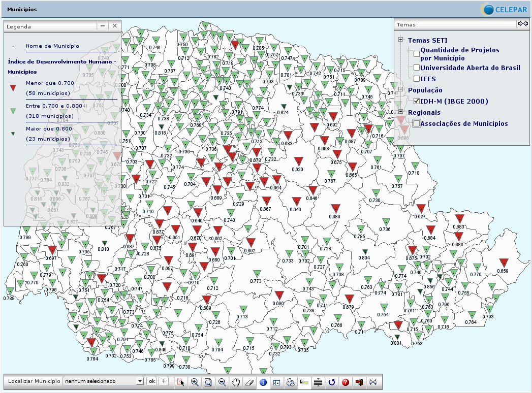532x393 pixels.
Task: Enable Quantidade de Projetos por Município checkbox
Action: click(417, 53)
